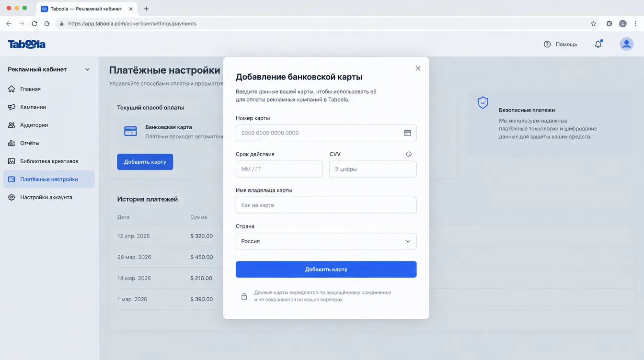This screenshot has width=644, height=360.
Task: Click the Кампании megaphone icon
Action: pyautogui.click(x=11, y=107)
